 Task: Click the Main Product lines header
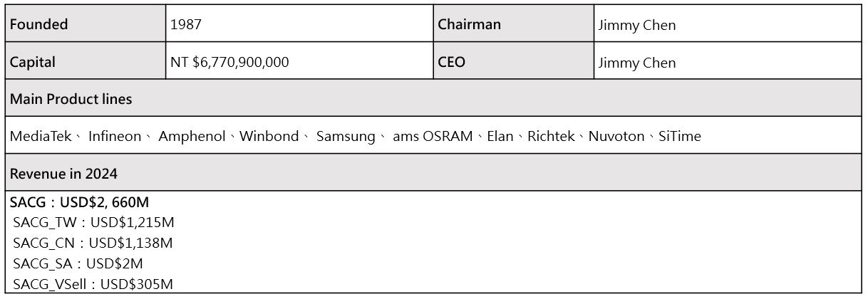coord(71,99)
